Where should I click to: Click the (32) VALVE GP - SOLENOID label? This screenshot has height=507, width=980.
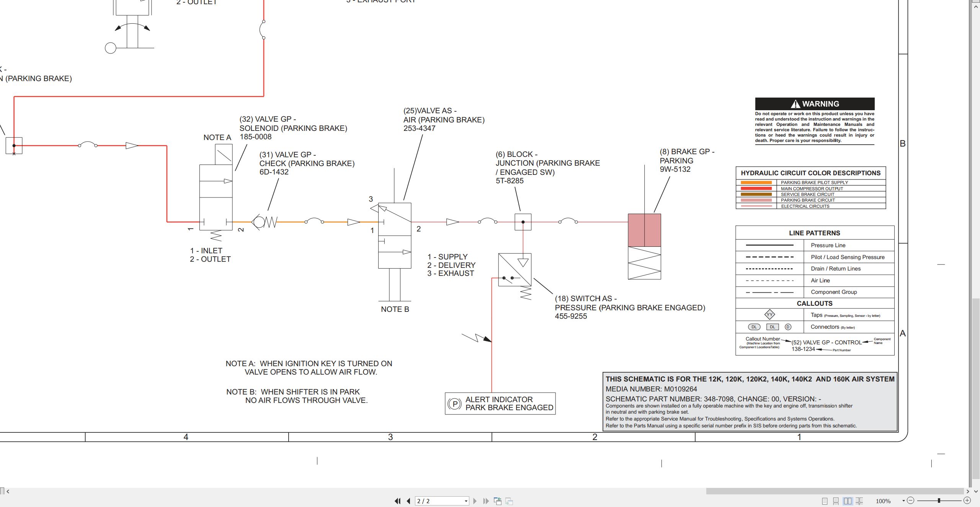point(293,124)
